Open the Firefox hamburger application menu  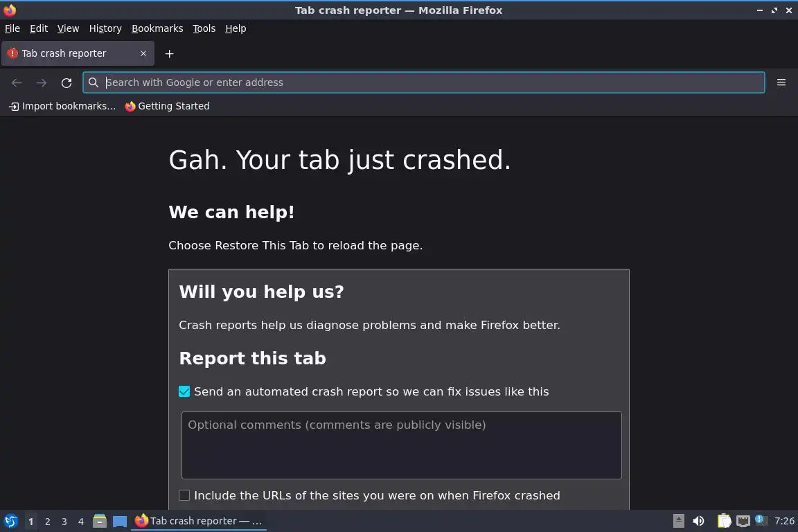781,82
